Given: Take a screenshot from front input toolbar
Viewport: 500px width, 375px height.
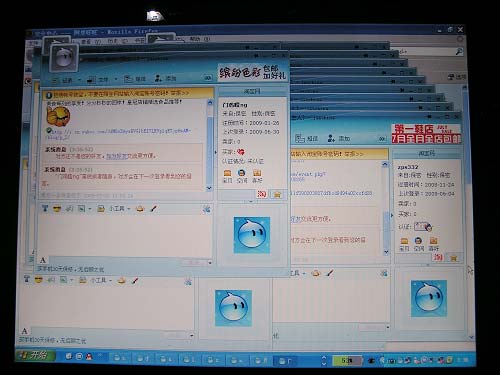Looking at the screenshot, I should [81, 209].
